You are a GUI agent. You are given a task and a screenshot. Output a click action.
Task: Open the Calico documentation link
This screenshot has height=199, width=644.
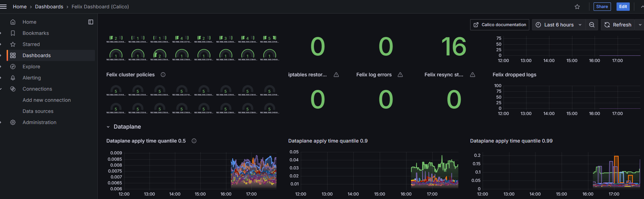pyautogui.click(x=499, y=25)
